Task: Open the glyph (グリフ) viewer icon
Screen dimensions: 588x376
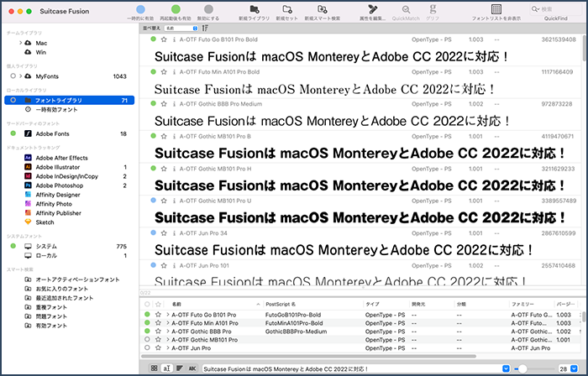Action: [433, 9]
